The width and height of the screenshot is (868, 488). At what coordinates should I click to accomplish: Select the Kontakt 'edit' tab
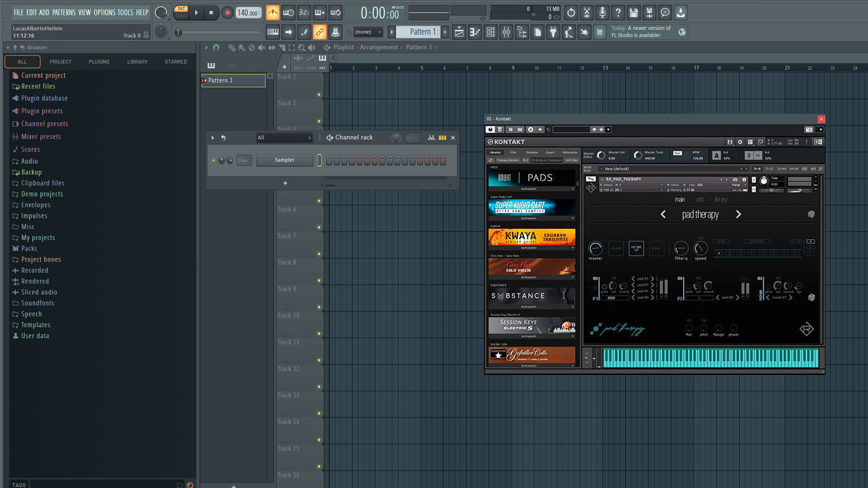(700, 200)
